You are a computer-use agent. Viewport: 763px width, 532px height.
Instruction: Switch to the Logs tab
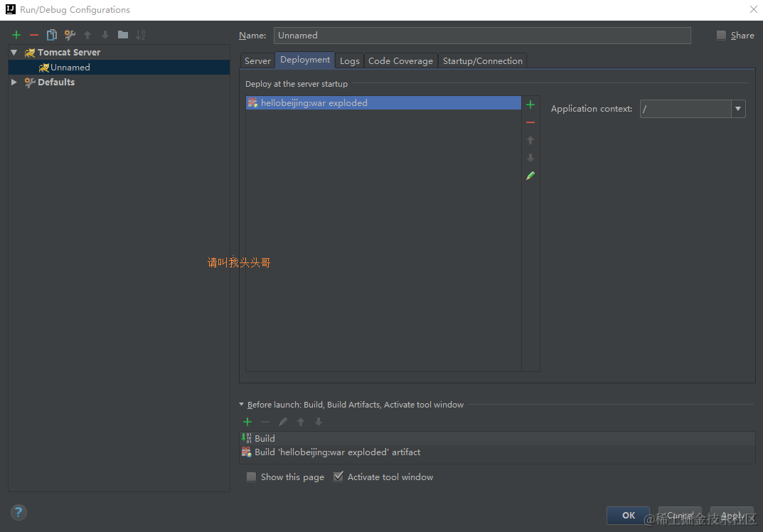point(349,60)
